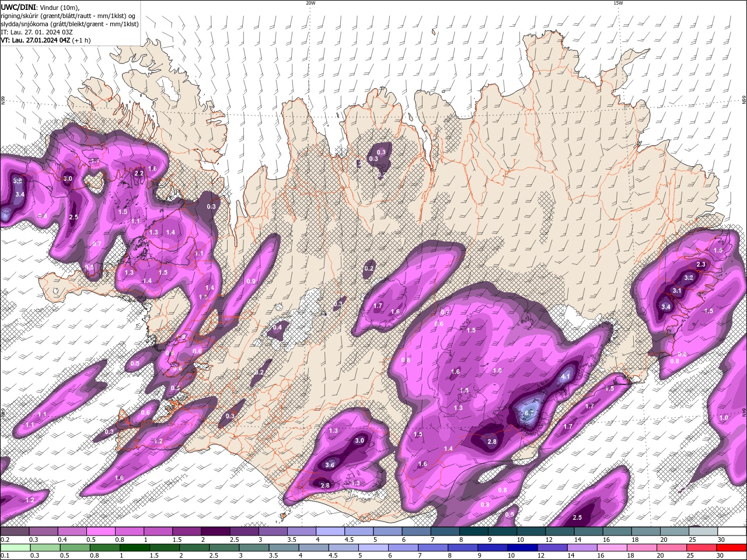Select the violet swatch between 14 and 16 in the lower legend
747x560 pixels.
[581, 548]
